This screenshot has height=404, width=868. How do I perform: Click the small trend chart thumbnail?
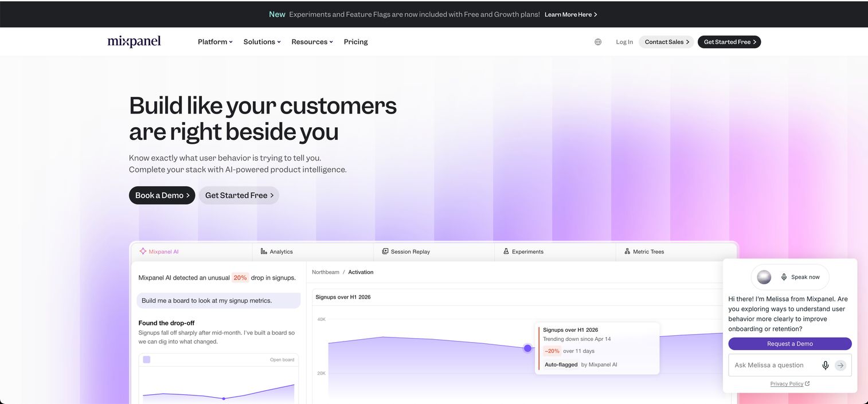(218, 393)
